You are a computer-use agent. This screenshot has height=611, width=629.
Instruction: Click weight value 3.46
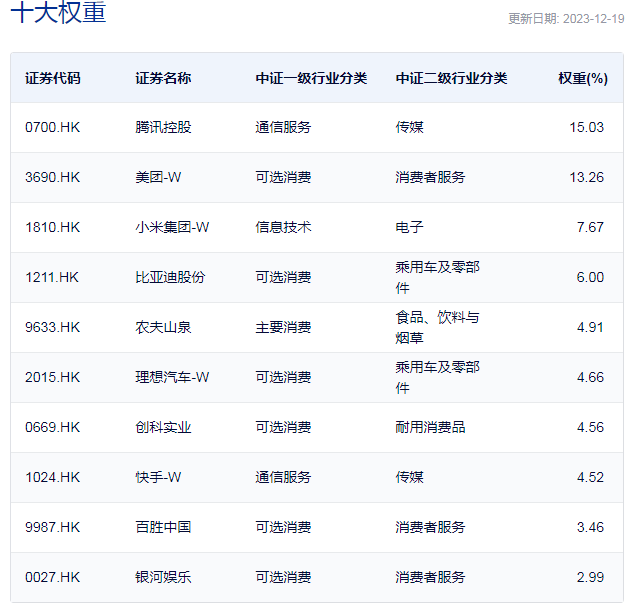[590, 527]
